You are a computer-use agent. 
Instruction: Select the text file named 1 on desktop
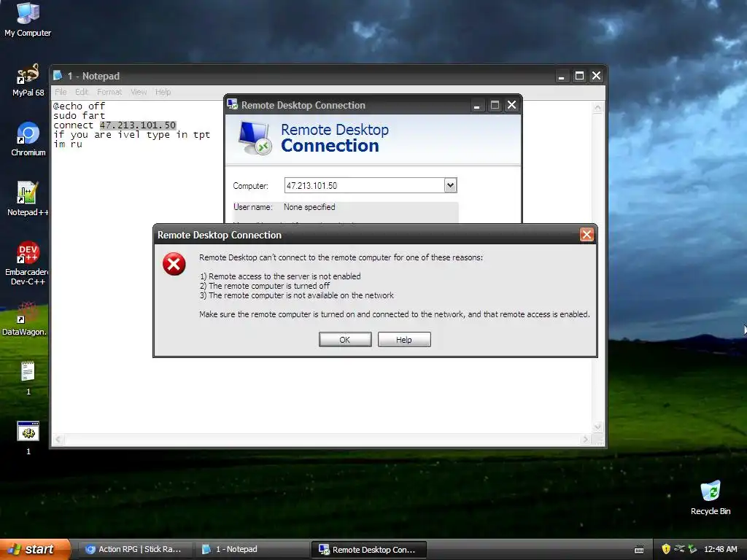(28, 378)
